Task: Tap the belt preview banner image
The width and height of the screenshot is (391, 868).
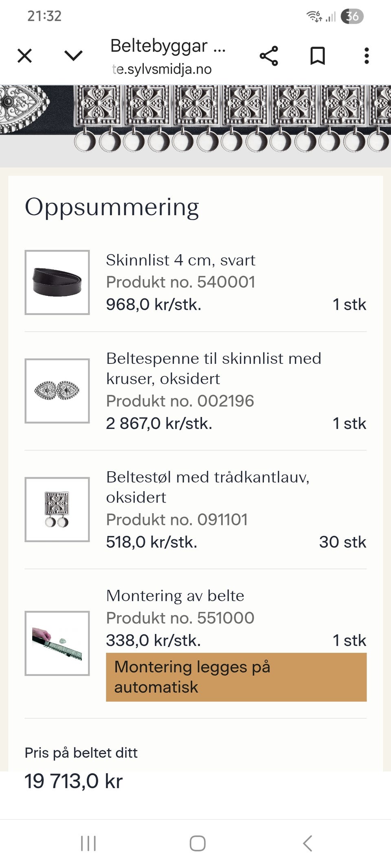Action: point(195,118)
